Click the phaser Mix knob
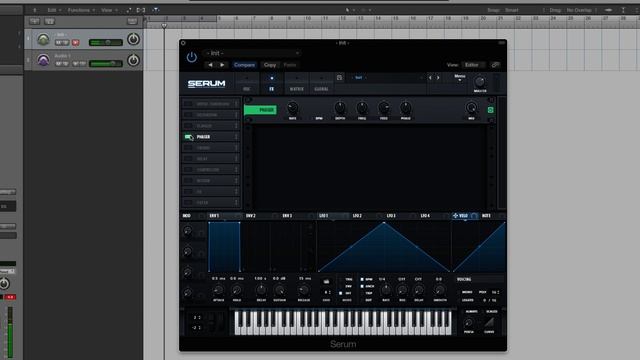The width and height of the screenshot is (640, 360). click(471, 108)
